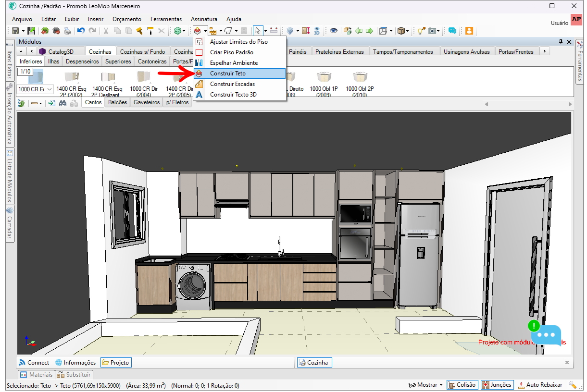This screenshot has height=392, width=587.
Task: Click the light bulb lighting icon
Action: 421,31
